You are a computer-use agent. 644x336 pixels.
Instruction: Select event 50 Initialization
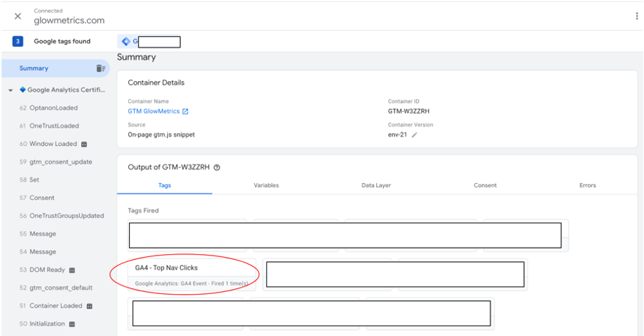pos(42,324)
